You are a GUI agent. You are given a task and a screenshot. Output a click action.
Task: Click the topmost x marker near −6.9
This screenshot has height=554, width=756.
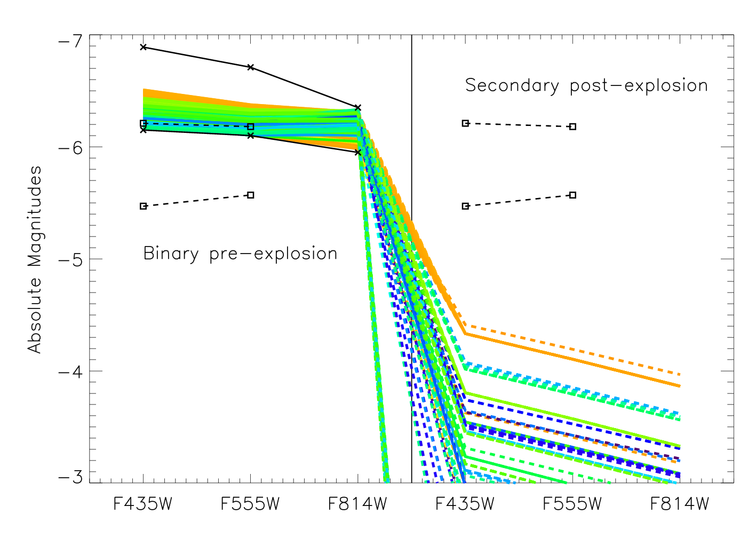(x=143, y=47)
